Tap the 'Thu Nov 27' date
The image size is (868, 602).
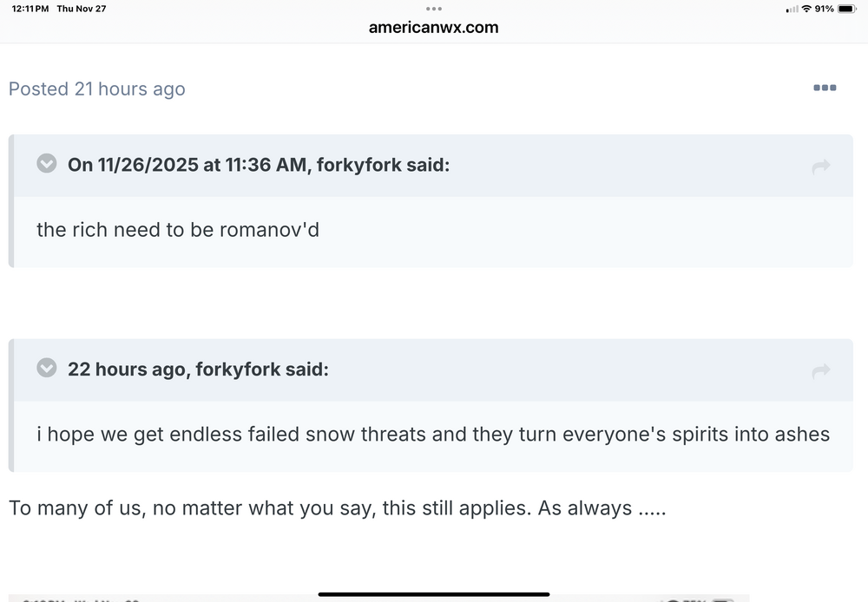click(x=81, y=9)
